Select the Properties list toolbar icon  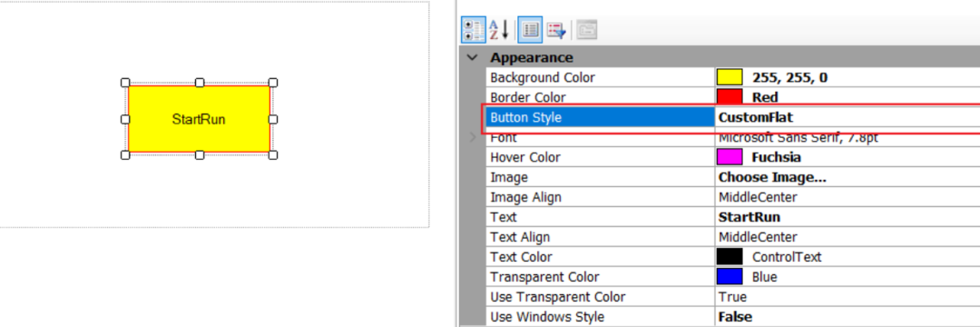pyautogui.click(x=530, y=29)
